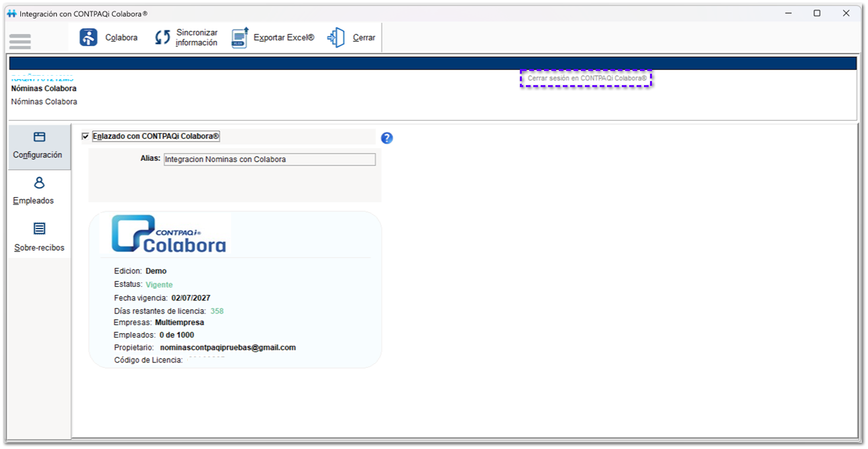Click the Exportar Excel® icon
The image size is (868, 449).
pyautogui.click(x=240, y=38)
